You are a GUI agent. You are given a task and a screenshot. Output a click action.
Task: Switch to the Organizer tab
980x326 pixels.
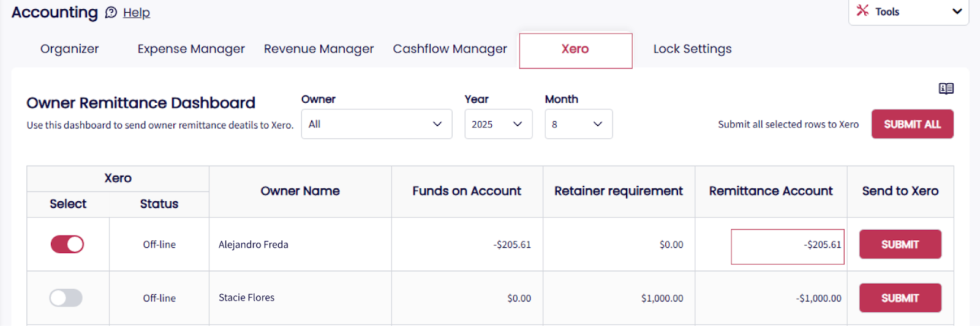coord(69,49)
